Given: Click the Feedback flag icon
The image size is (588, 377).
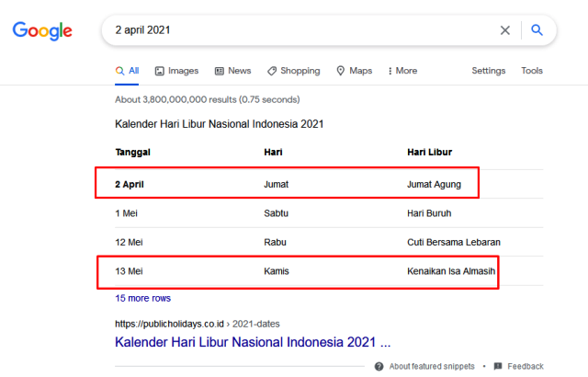Looking at the screenshot, I should click(498, 366).
